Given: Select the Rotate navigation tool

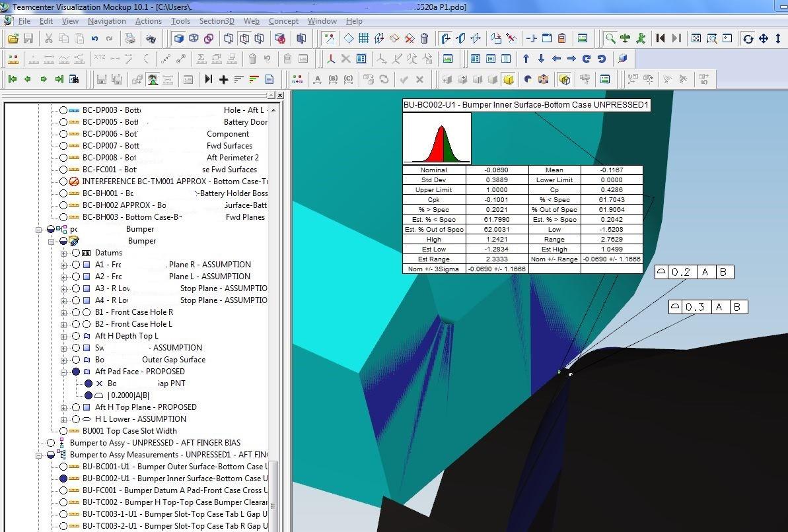Looking at the screenshot, I should click(748, 38).
